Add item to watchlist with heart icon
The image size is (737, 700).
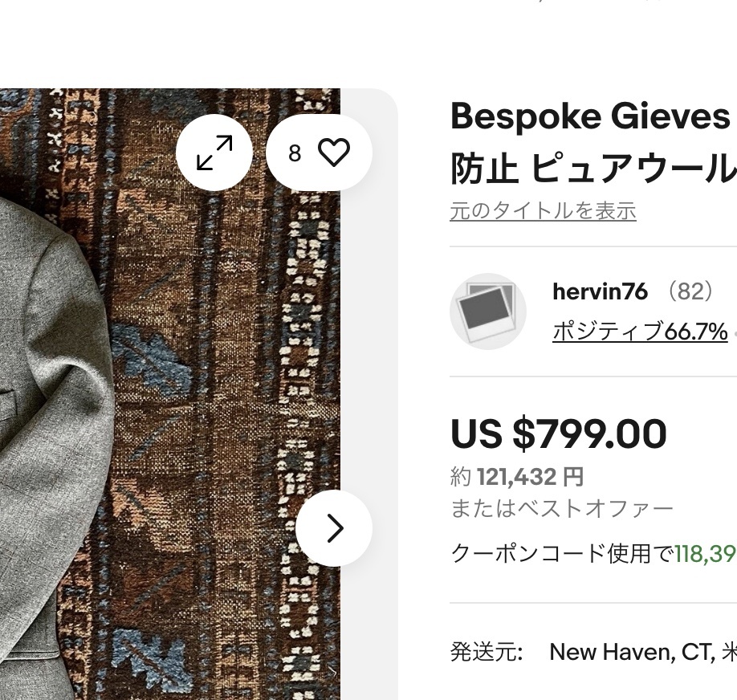(334, 153)
